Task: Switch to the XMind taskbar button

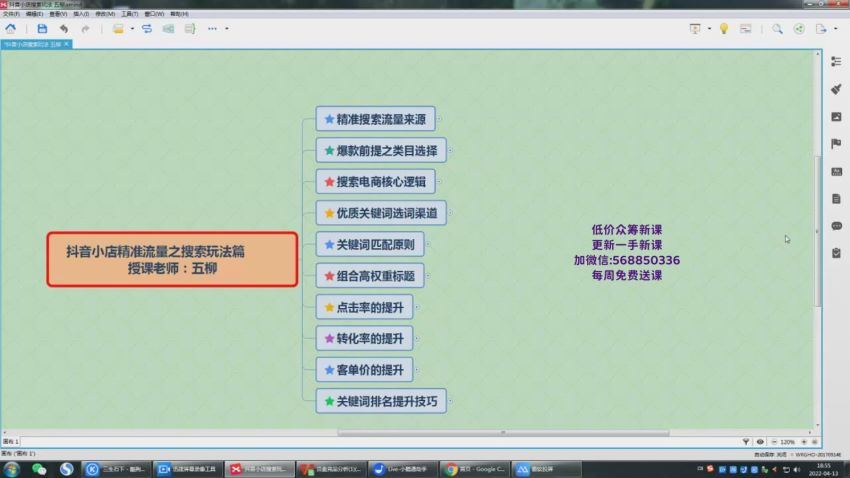Action: [x=260, y=469]
